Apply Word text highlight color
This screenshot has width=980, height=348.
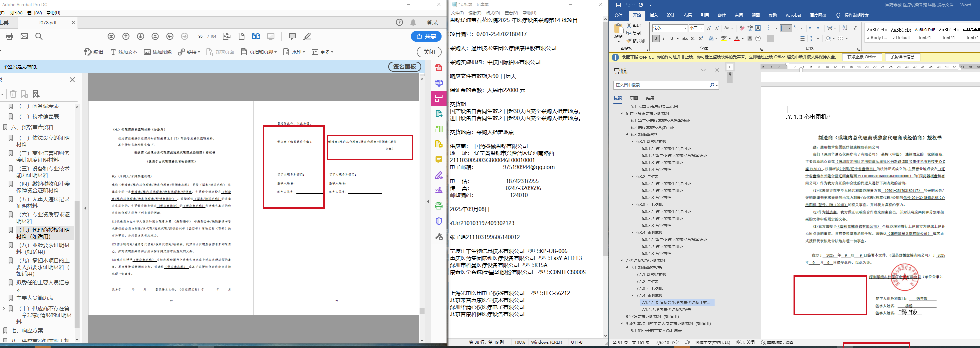(x=724, y=38)
